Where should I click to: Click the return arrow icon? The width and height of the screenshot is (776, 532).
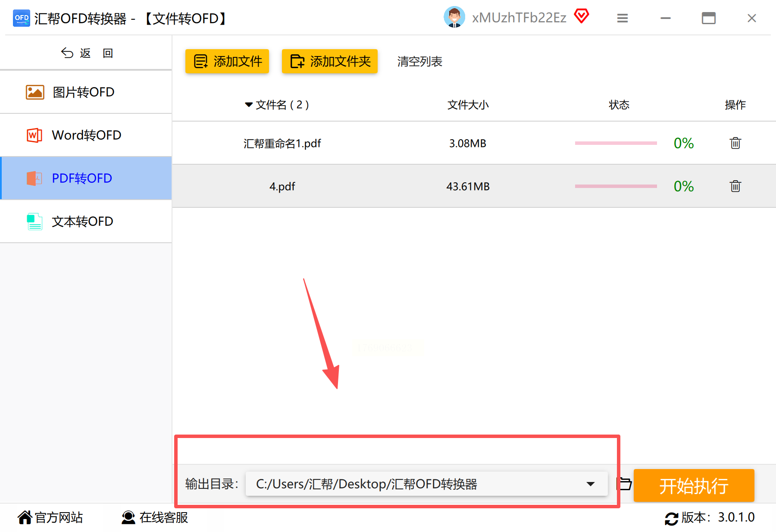tap(67, 53)
